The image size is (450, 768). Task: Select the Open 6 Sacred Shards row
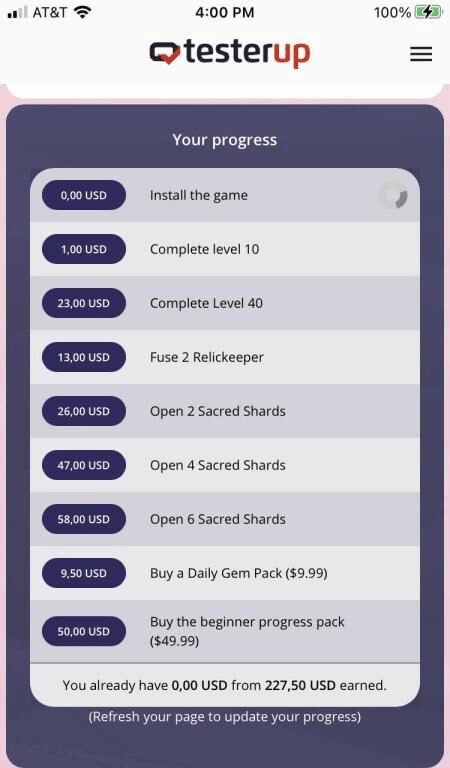225,519
